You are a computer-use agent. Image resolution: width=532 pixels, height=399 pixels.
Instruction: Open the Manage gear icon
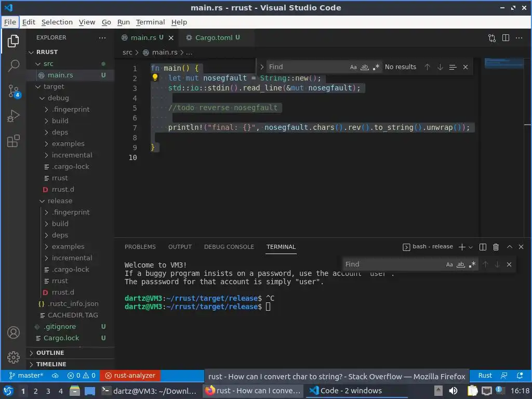tap(13, 357)
